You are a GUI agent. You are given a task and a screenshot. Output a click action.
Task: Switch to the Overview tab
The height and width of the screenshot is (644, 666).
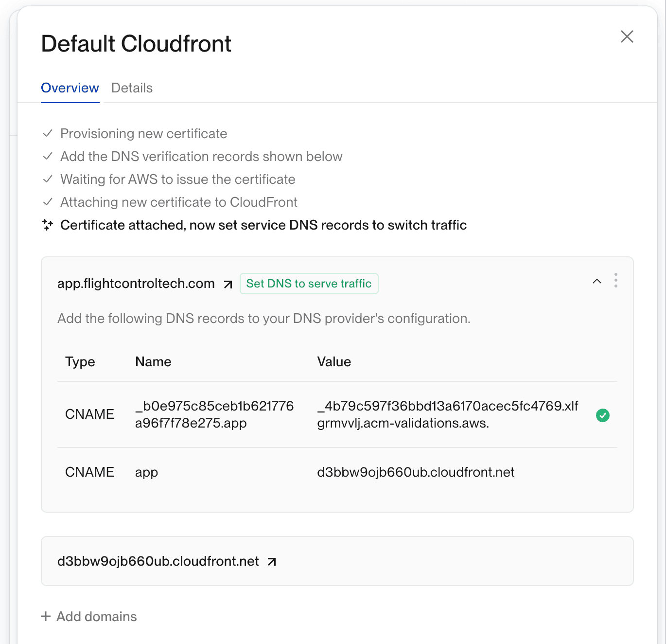(70, 88)
